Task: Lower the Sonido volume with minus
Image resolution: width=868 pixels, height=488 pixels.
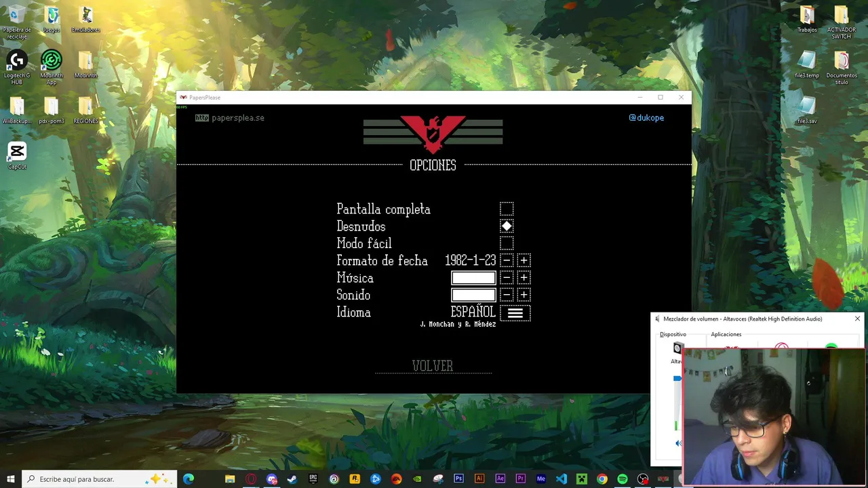Action: 507,295
